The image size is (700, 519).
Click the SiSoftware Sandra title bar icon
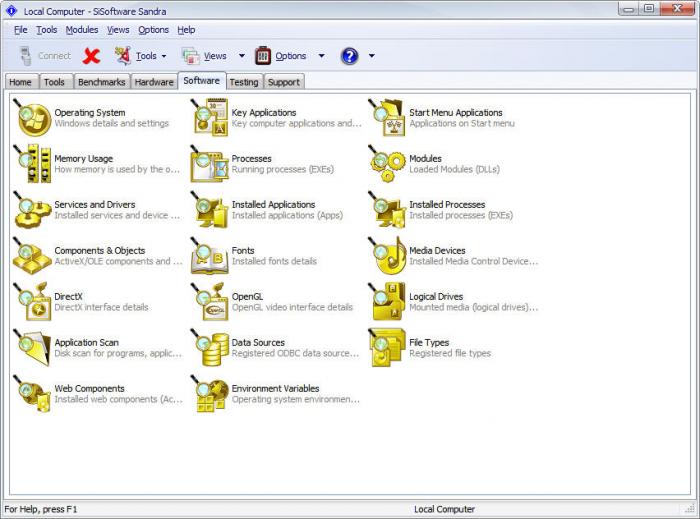[x=11, y=11]
